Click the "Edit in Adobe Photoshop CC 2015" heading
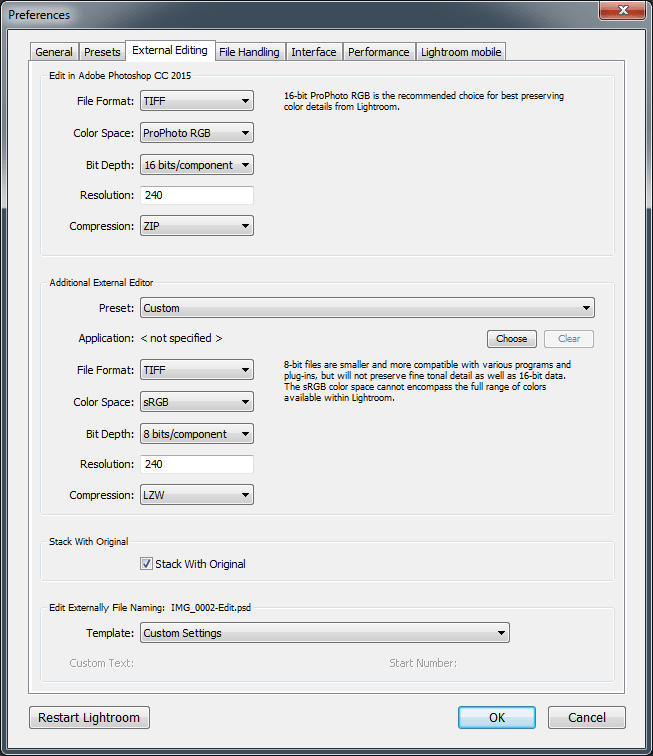 tap(120, 76)
